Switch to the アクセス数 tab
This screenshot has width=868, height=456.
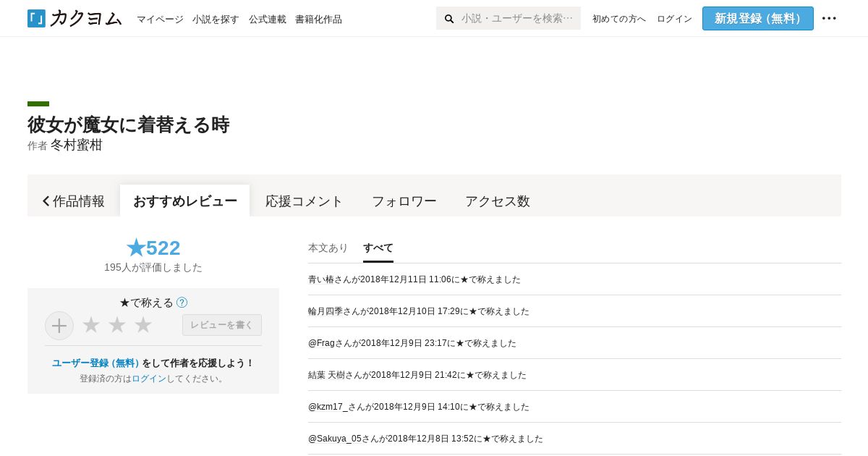click(498, 201)
